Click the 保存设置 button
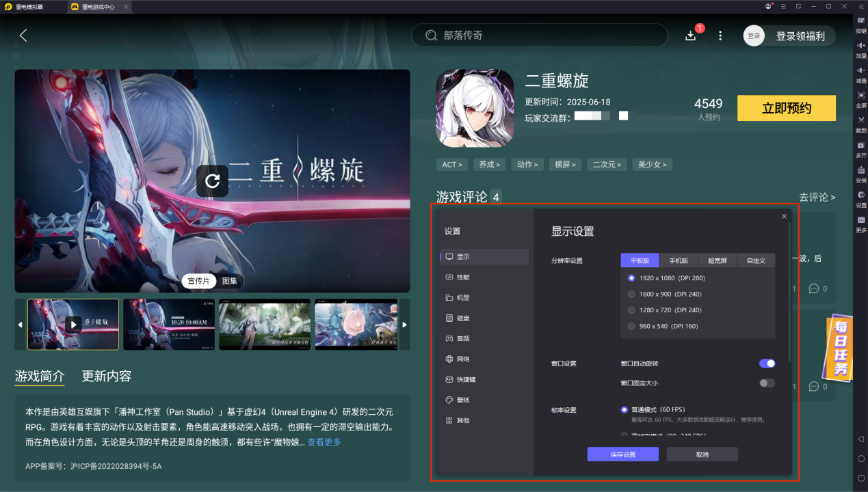 coord(622,454)
